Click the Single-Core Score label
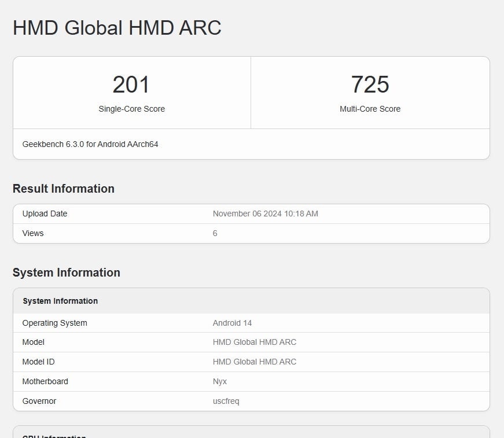Viewport: 504px width, 438px height. click(131, 109)
